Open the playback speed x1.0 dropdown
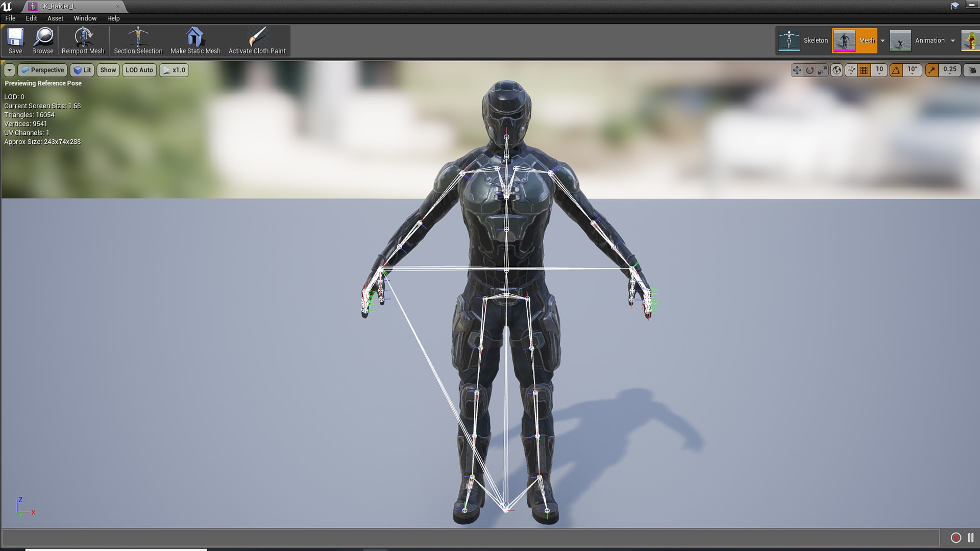Viewport: 980px width, 551px height. [x=174, y=70]
